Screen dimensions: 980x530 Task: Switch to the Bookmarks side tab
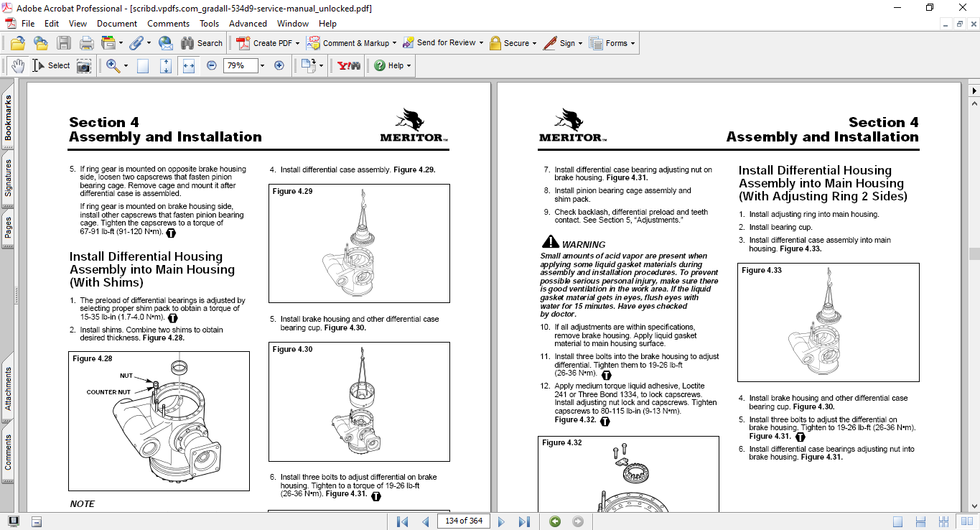coord(8,119)
